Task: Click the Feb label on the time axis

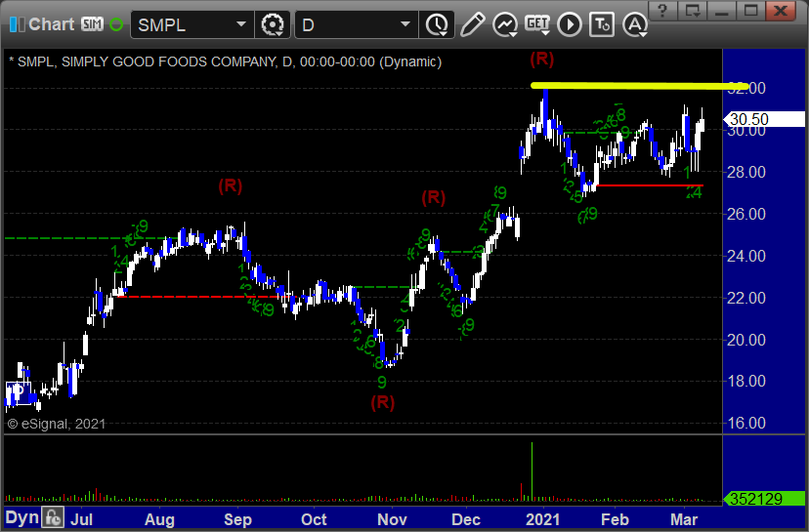Action: tap(615, 519)
